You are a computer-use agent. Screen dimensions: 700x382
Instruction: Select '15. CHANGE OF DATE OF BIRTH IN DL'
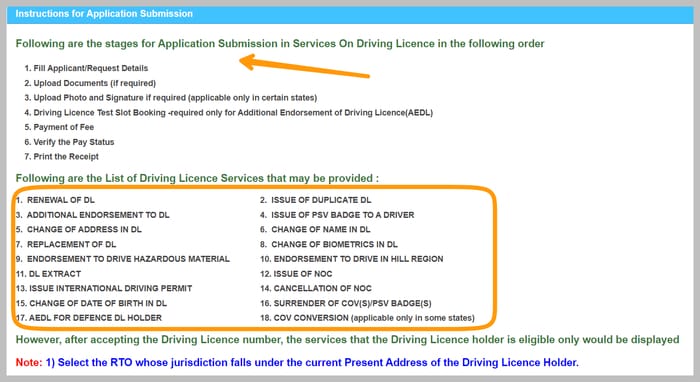pyautogui.click(x=91, y=303)
